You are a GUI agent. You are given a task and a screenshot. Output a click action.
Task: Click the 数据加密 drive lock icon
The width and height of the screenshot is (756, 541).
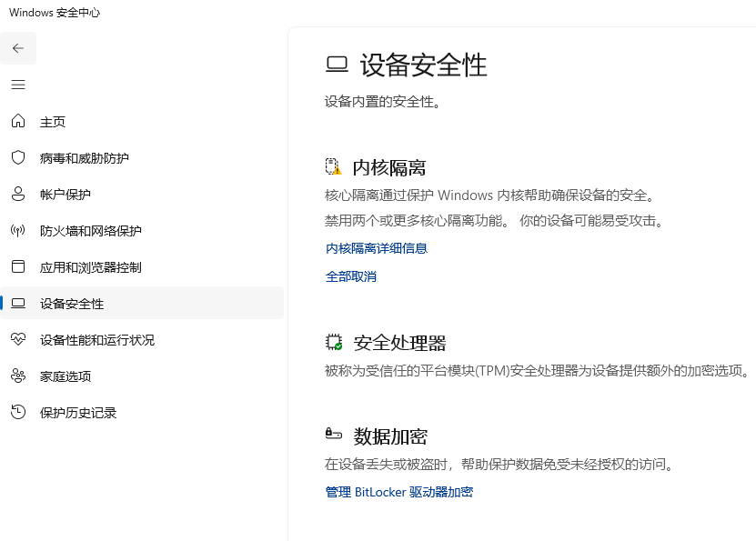point(334,436)
